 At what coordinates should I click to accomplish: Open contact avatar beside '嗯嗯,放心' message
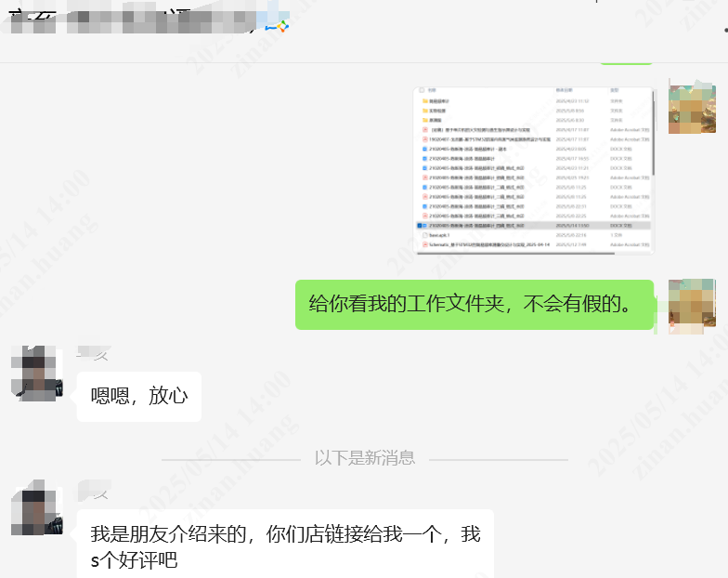tap(37, 374)
